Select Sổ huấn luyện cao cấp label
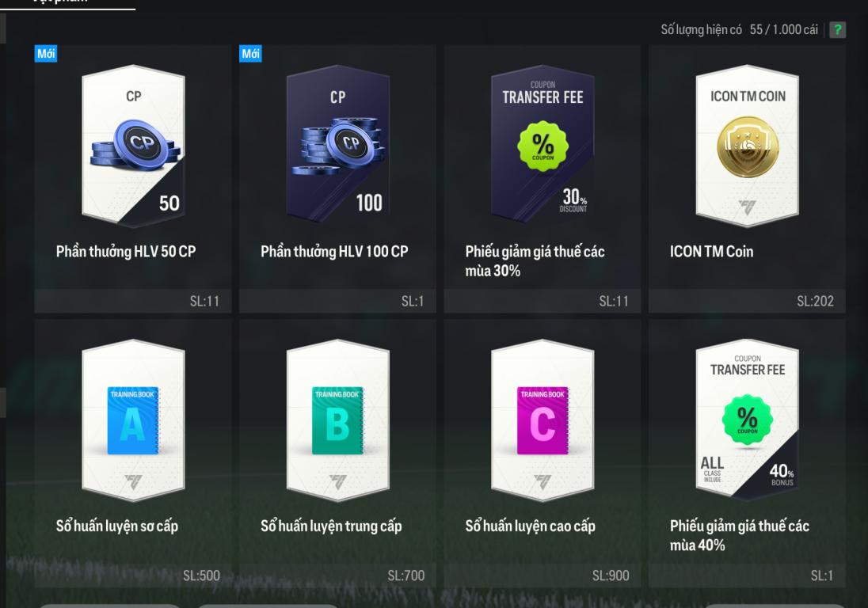The height and width of the screenshot is (608, 868). [530, 526]
